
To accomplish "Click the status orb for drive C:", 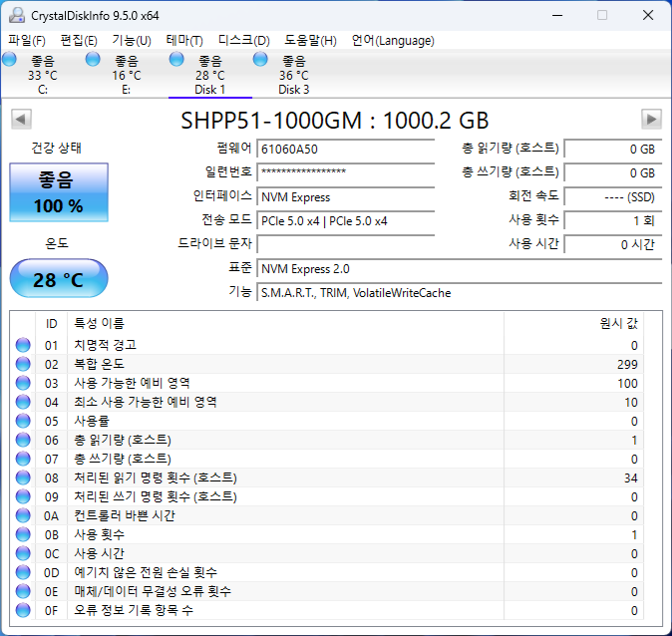I will coord(9,59).
